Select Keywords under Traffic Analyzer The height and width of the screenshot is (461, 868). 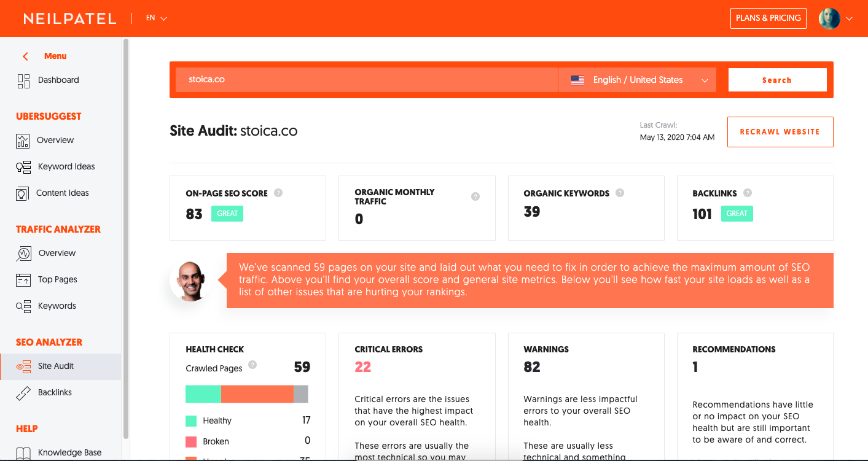[x=57, y=306]
